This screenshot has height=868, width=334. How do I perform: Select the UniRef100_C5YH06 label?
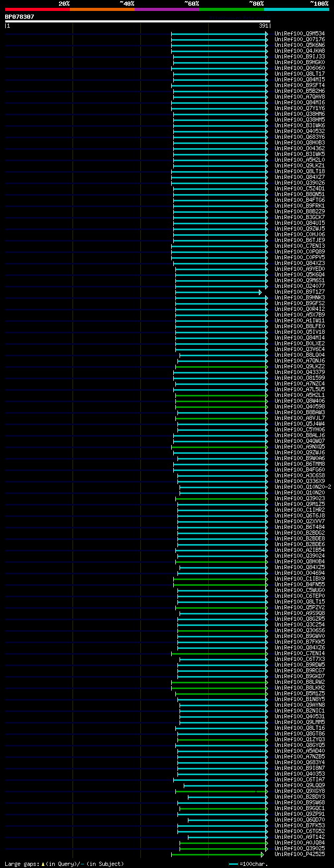300,430
